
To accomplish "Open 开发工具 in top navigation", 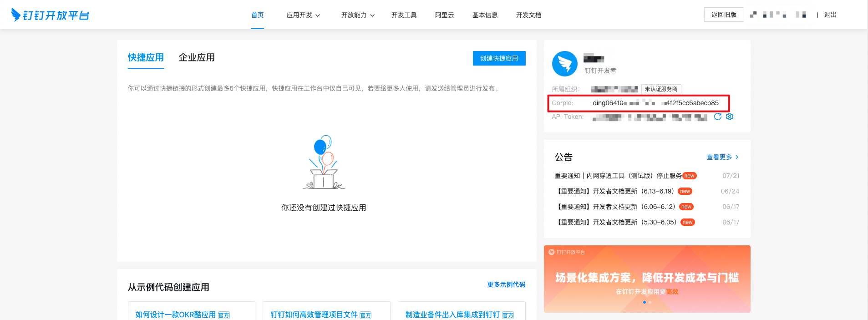I will [404, 15].
